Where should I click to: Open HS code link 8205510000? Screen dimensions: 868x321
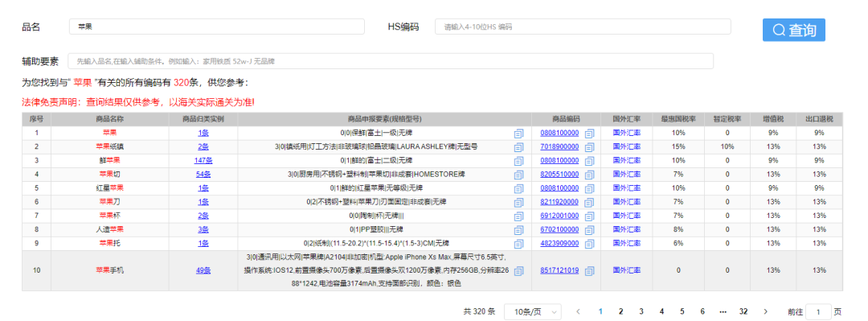click(559, 175)
